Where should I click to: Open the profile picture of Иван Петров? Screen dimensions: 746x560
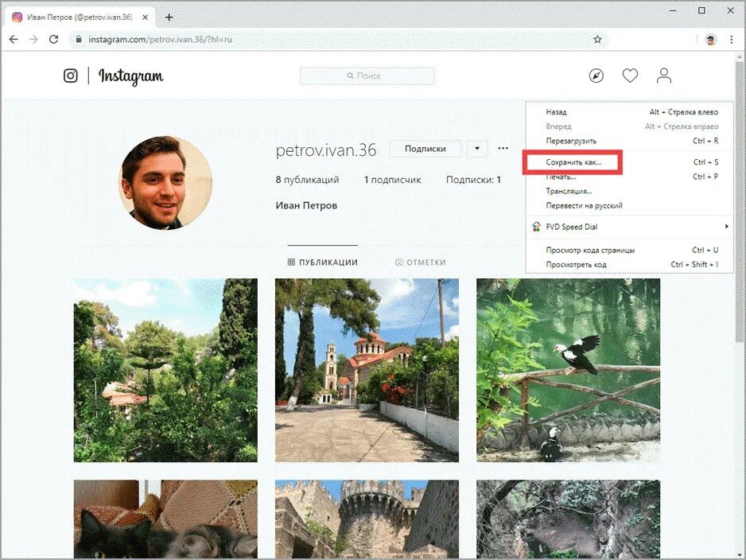click(165, 183)
